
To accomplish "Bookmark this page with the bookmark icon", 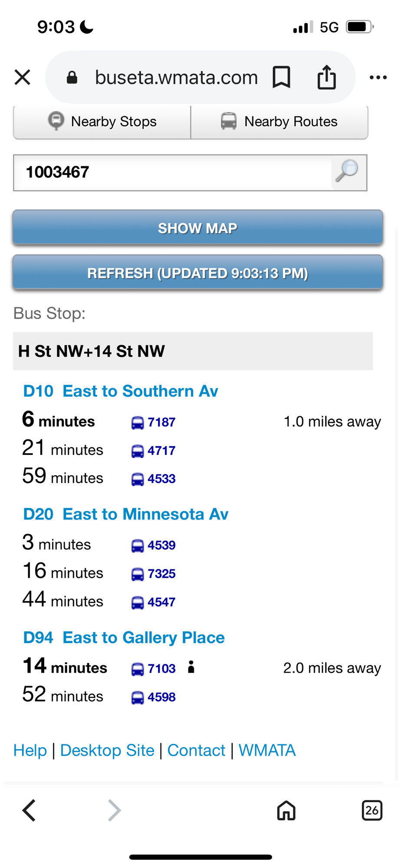I will coord(281,78).
